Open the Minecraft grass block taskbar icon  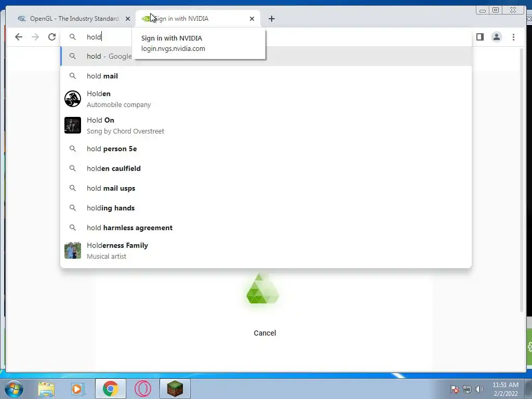pyautogui.click(x=175, y=389)
